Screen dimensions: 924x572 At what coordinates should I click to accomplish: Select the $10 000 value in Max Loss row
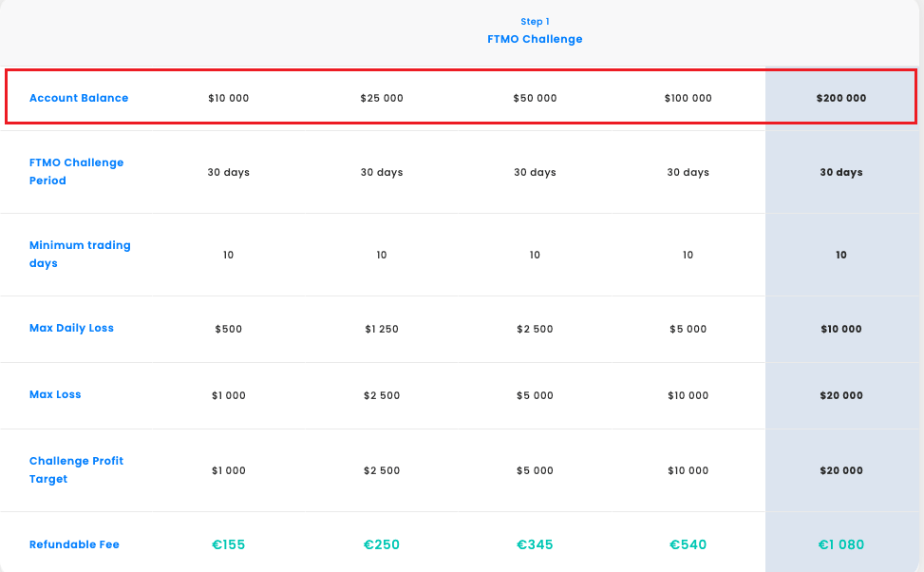(688, 395)
